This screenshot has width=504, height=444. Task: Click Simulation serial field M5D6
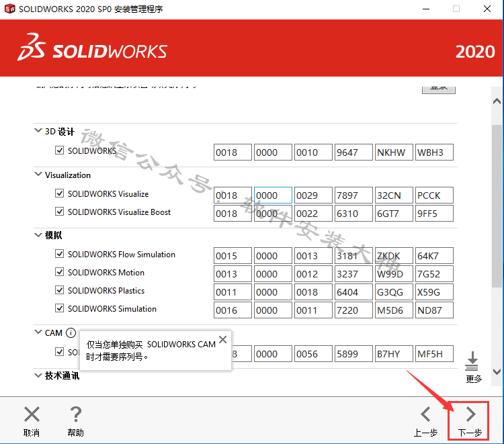[x=394, y=310]
